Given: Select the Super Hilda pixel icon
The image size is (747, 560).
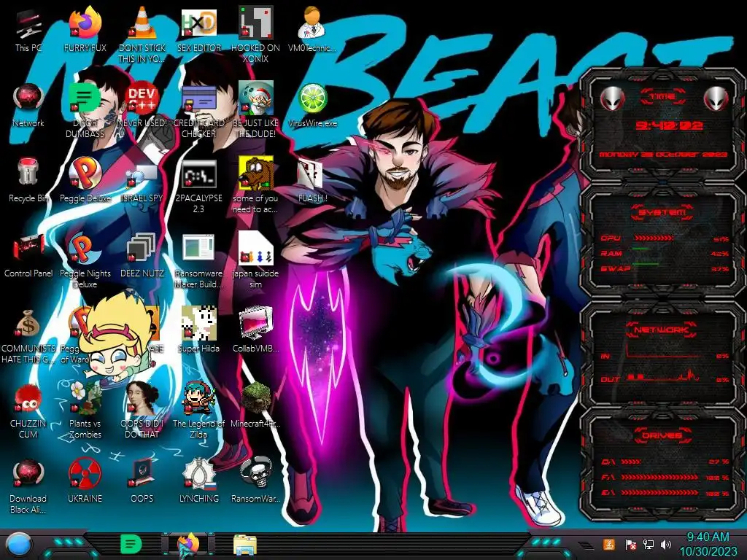Looking at the screenshot, I should click(x=198, y=323).
